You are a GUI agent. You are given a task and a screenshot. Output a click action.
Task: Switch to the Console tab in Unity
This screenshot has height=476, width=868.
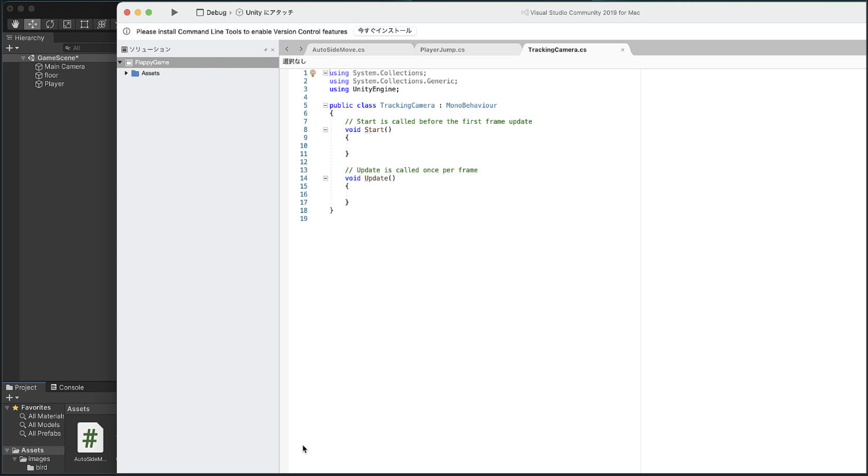(67, 388)
